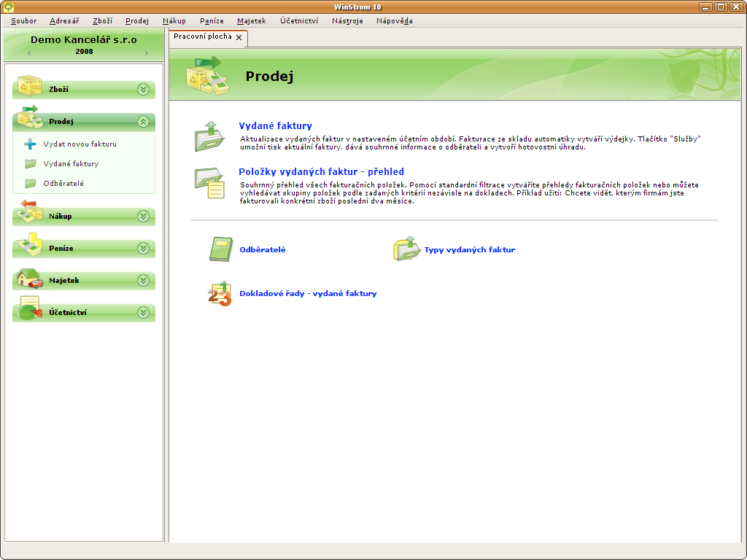Click the Majetek house and car icon
This screenshot has height=560, width=747.
(29, 280)
